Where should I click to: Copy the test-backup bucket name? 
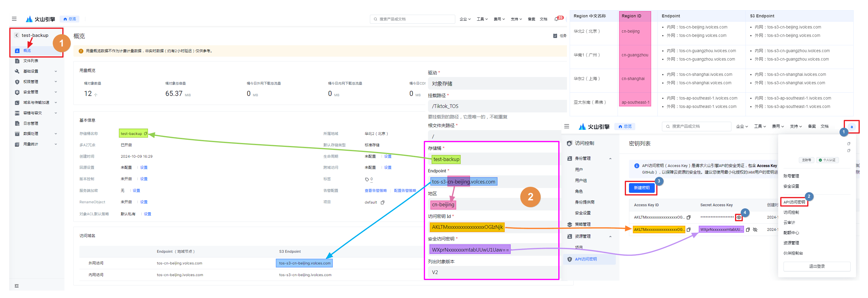click(145, 133)
